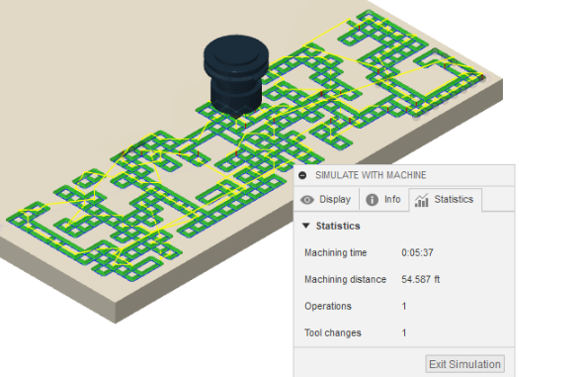588x377 pixels.
Task: Click the SIMULATE WITH MACHINE panel title
Action: (371, 175)
